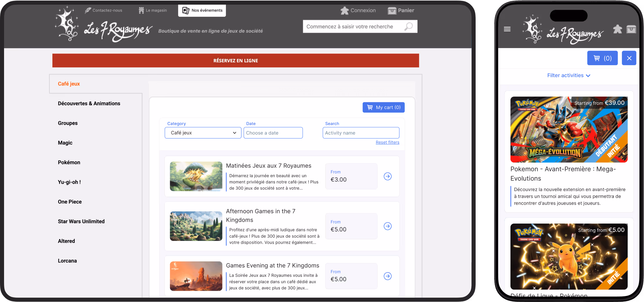Click the mobile star account icon
Screen dimensions: 644x302
pos(617,29)
